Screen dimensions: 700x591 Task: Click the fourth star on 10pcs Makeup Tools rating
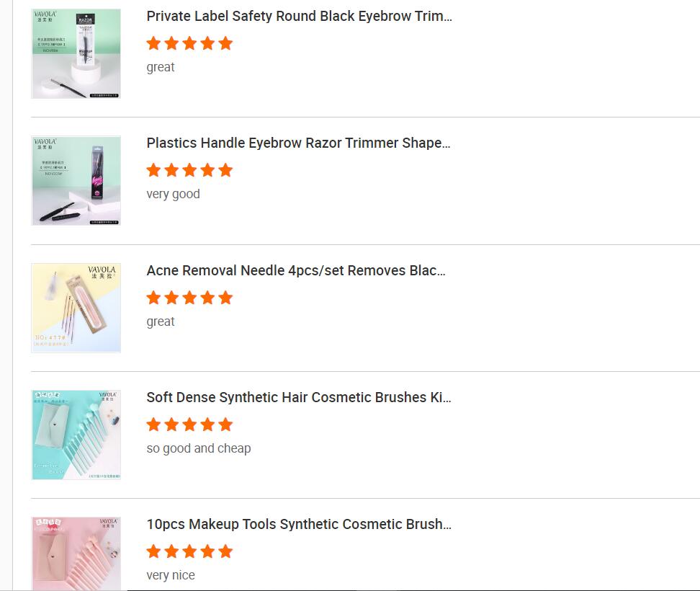[x=207, y=551]
